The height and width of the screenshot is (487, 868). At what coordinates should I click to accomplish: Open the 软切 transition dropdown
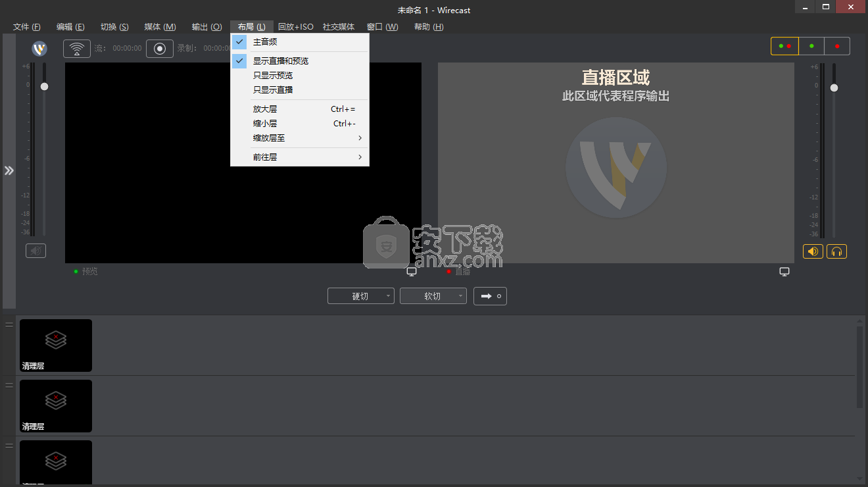(433, 296)
